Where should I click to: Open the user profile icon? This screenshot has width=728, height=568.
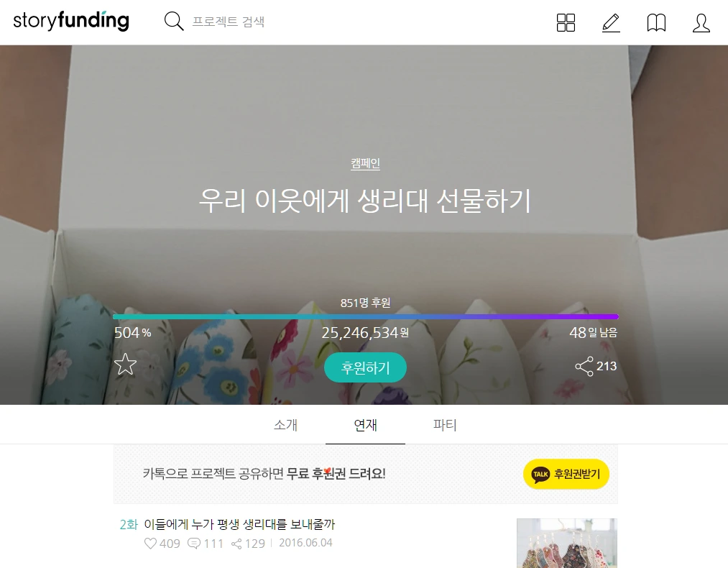click(x=701, y=22)
